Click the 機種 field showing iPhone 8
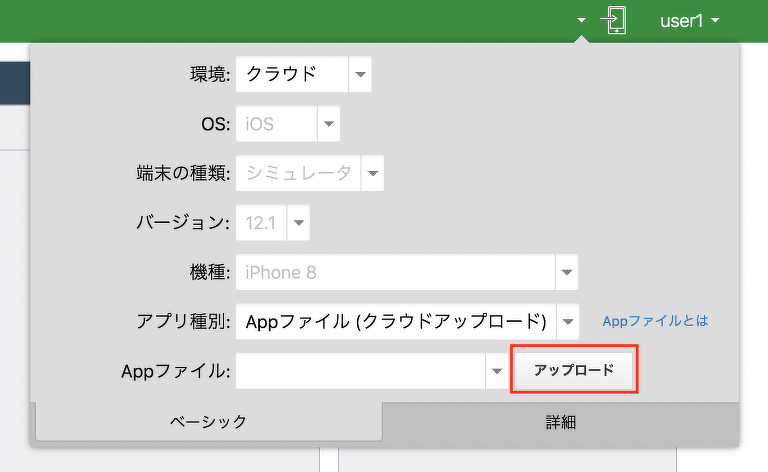This screenshot has height=472, width=768. (395, 272)
